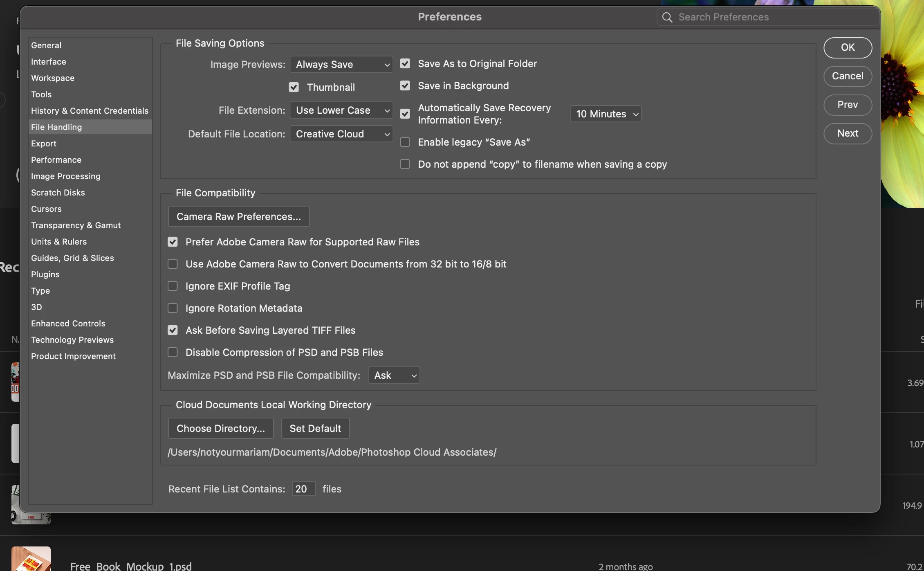The image size is (924, 571).
Task: Open the Free_Book_Mockup_1.psd thumbnail
Action: (31, 559)
